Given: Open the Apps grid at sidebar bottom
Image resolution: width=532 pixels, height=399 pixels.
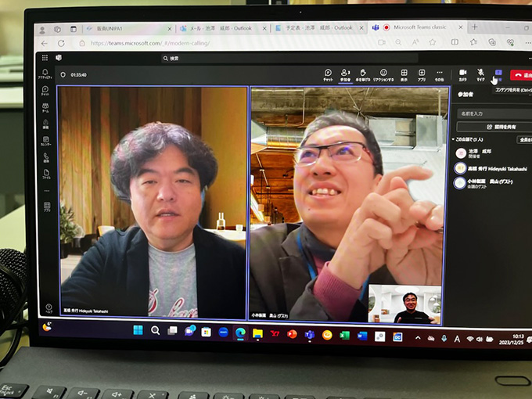Looking at the screenshot, I should (x=47, y=207).
